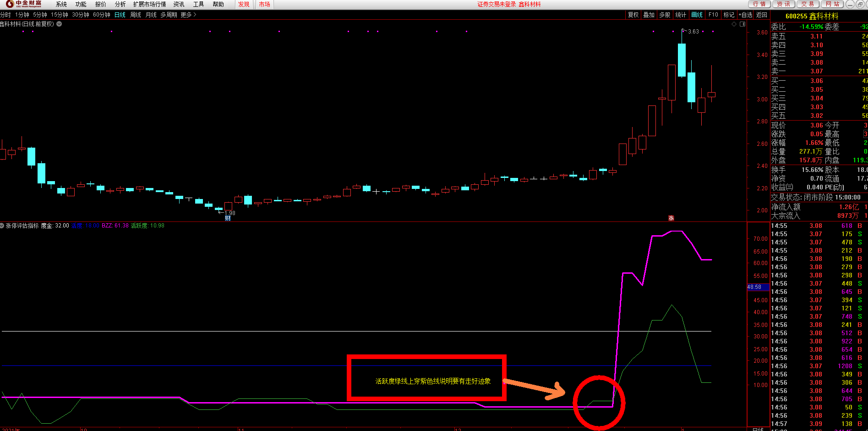Viewport: 868px width, 431px height.
Task: Click the 资讯 button in the title bar
Action: pos(784,4)
